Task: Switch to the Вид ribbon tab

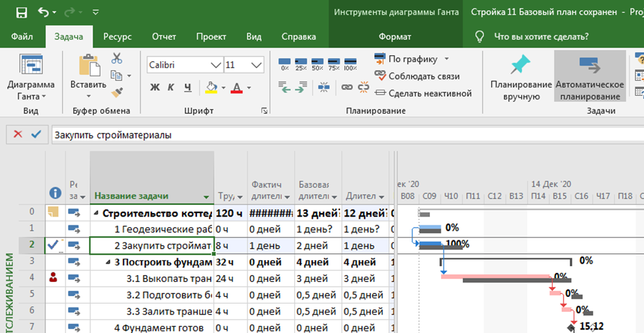Action: [254, 37]
